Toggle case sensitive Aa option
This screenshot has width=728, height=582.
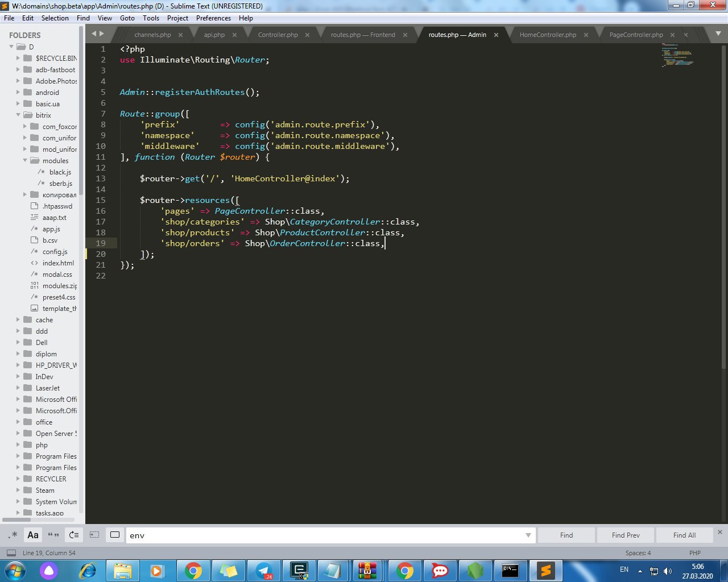click(x=33, y=535)
